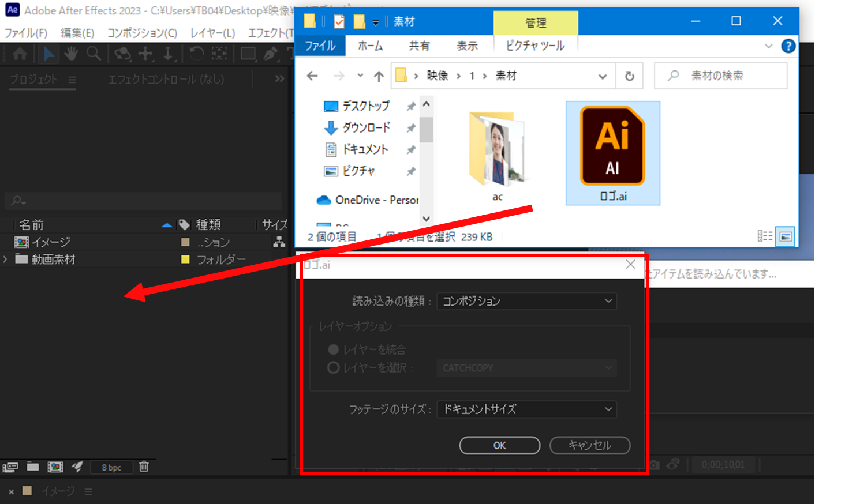Select the Zoom magnifier tool
The image size is (845, 504).
coord(94,54)
